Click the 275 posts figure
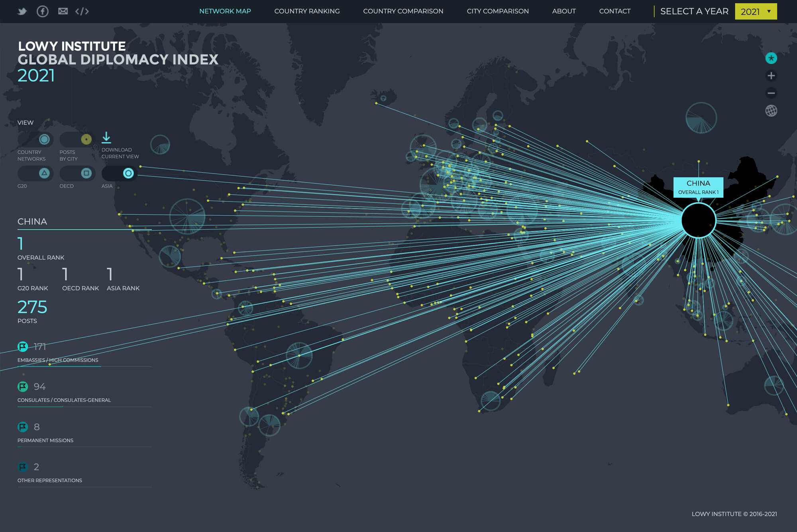The width and height of the screenshot is (797, 532). (x=32, y=307)
